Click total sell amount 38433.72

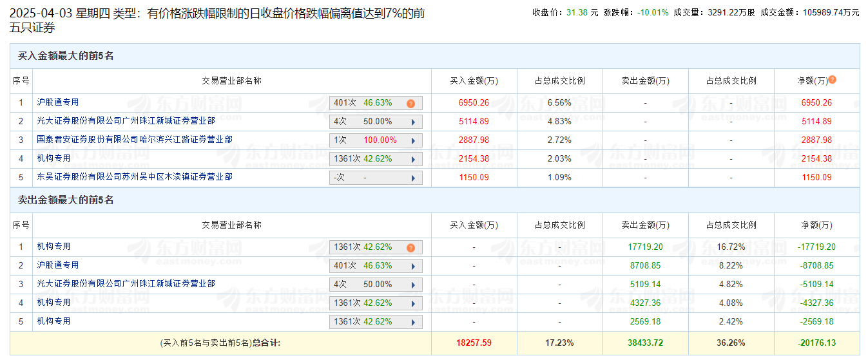646,344
